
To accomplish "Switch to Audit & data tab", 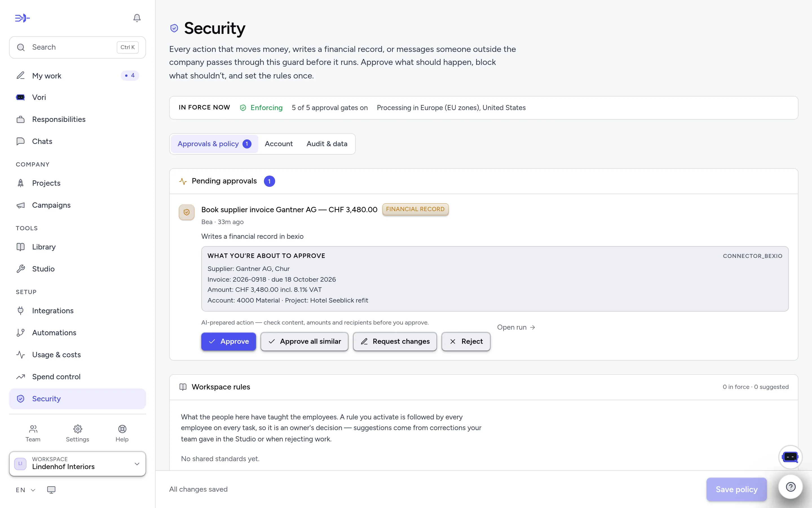I will pos(327,144).
